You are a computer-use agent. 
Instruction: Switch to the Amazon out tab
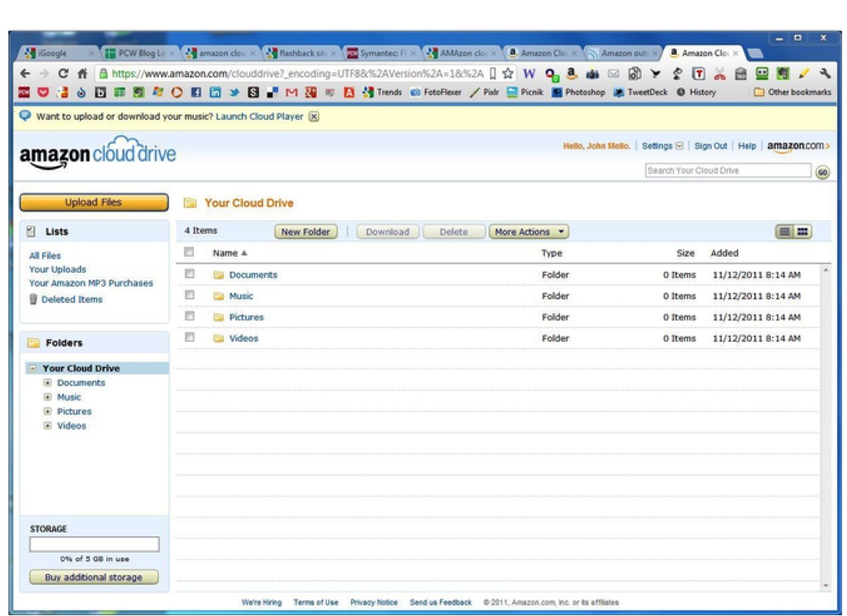click(x=623, y=53)
